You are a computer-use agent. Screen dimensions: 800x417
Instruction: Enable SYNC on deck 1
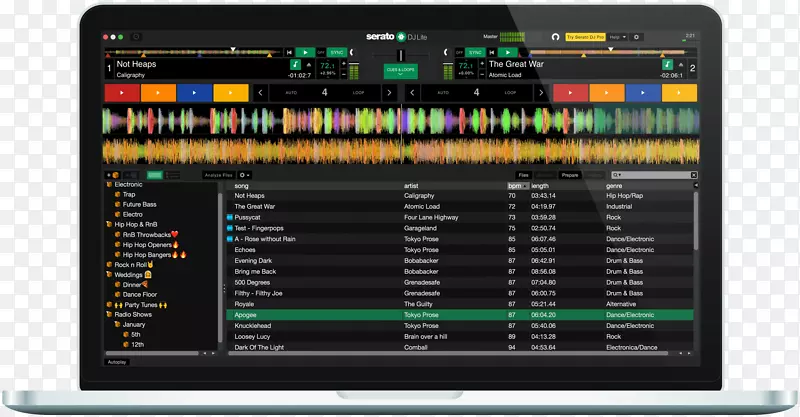(x=337, y=52)
